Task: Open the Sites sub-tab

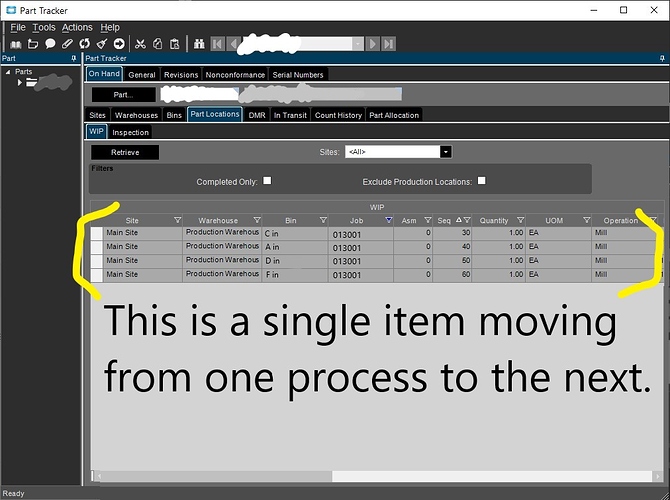Action: pos(97,115)
